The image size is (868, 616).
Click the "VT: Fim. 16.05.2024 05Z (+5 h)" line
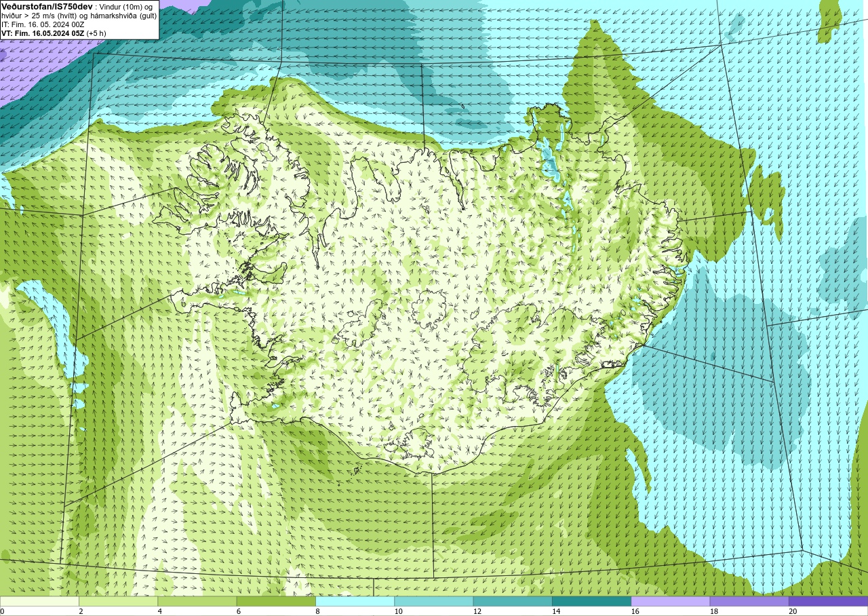(54, 33)
